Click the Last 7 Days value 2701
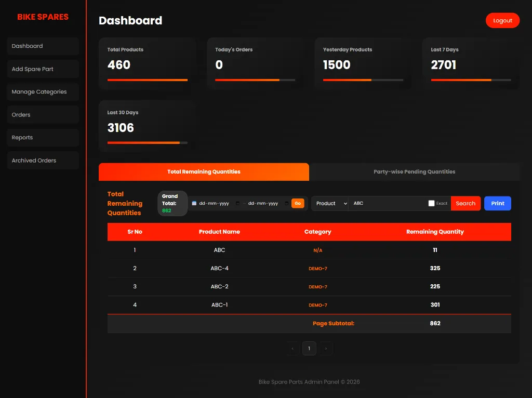The image size is (532, 398). coord(444,65)
